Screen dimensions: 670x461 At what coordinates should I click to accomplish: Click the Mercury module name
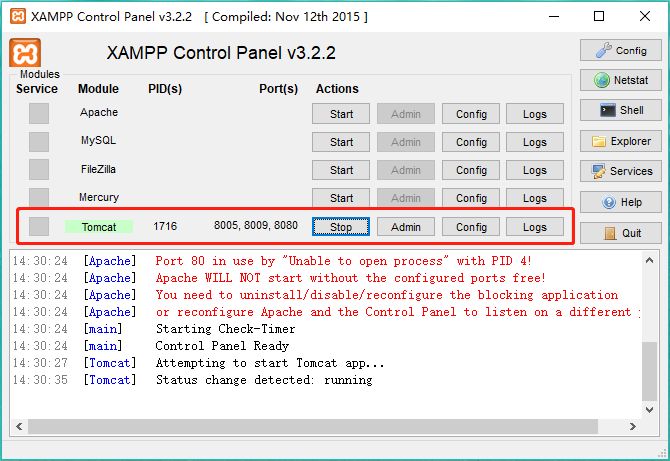click(99, 197)
